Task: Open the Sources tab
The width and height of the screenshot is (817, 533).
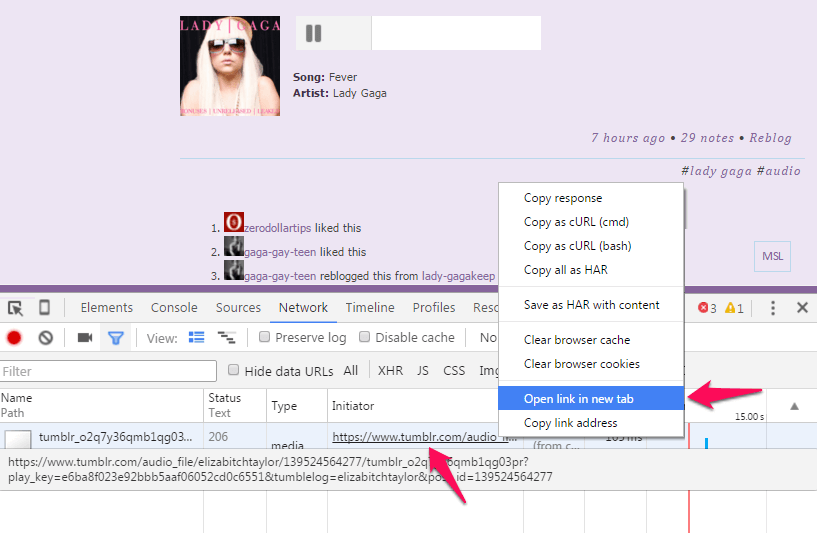Action: pos(238,307)
